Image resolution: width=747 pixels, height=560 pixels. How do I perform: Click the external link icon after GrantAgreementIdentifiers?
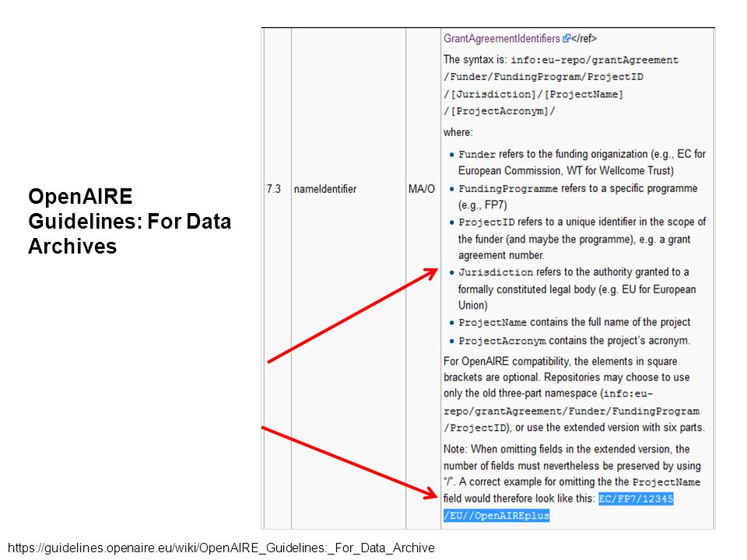coord(566,39)
